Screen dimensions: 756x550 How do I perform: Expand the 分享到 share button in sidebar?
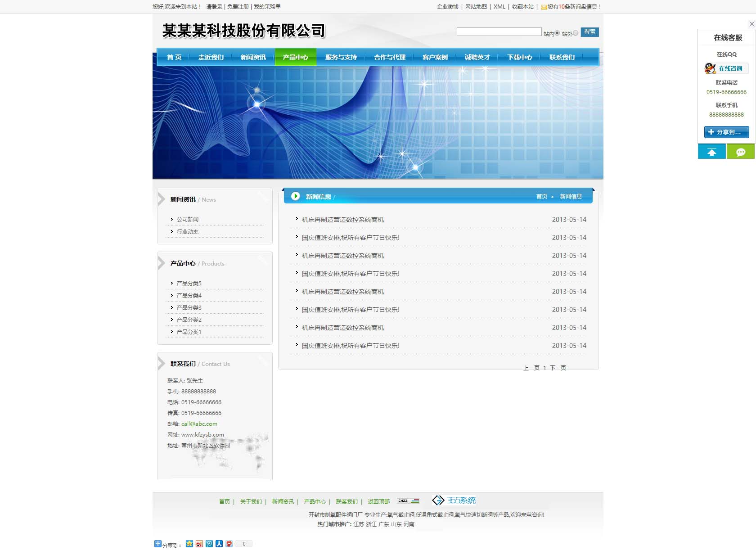[726, 132]
